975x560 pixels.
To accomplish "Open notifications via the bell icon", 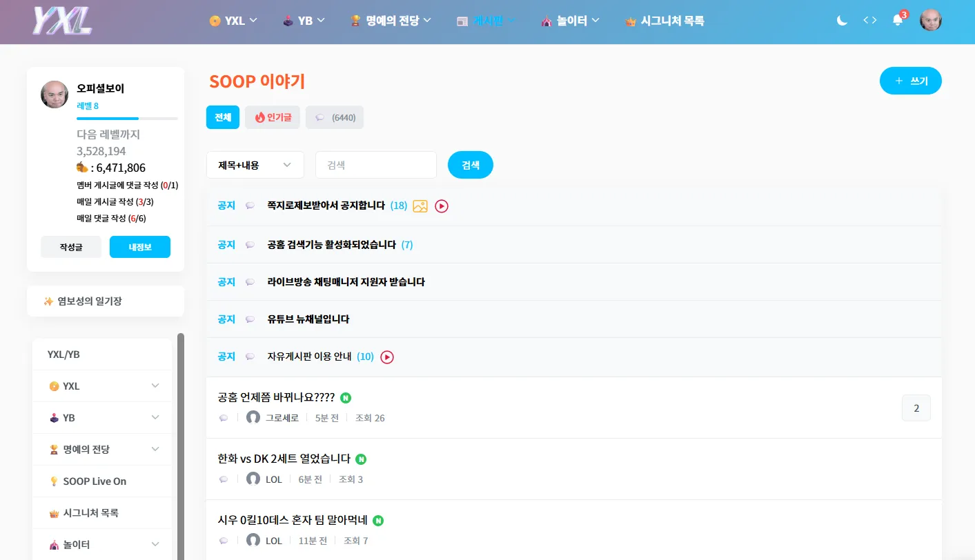I will 898,20.
